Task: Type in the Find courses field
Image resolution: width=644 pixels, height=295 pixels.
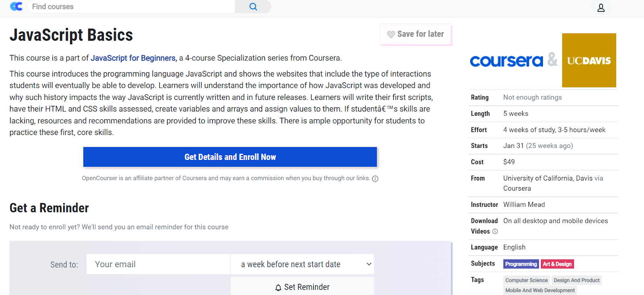Action: pos(131,6)
